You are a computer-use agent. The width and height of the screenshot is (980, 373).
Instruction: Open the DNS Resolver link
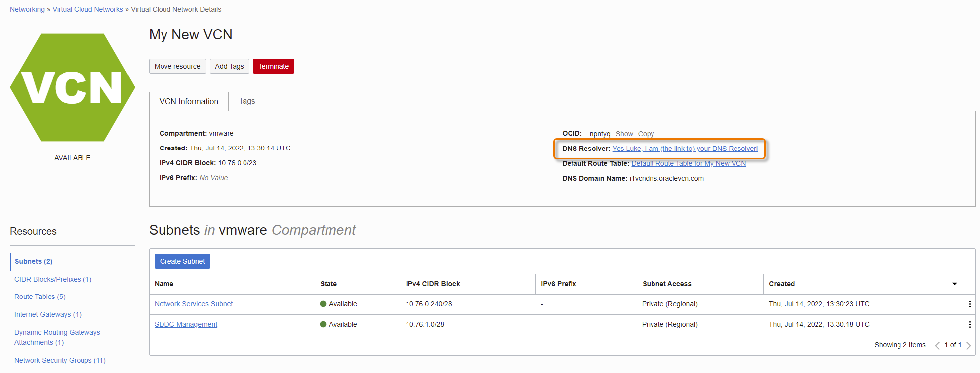[x=685, y=149]
